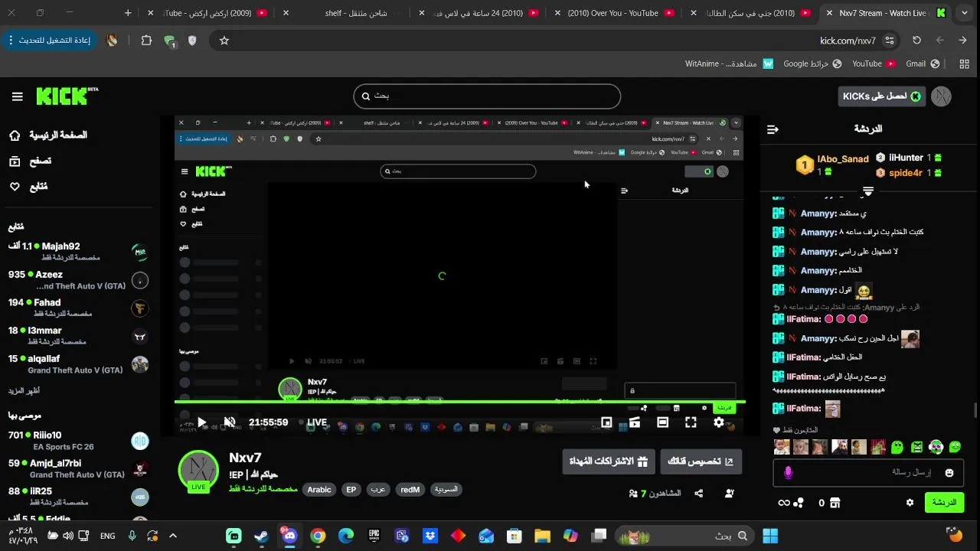This screenshot has width=980, height=551.
Task: Reload the page
Action: click(916, 41)
